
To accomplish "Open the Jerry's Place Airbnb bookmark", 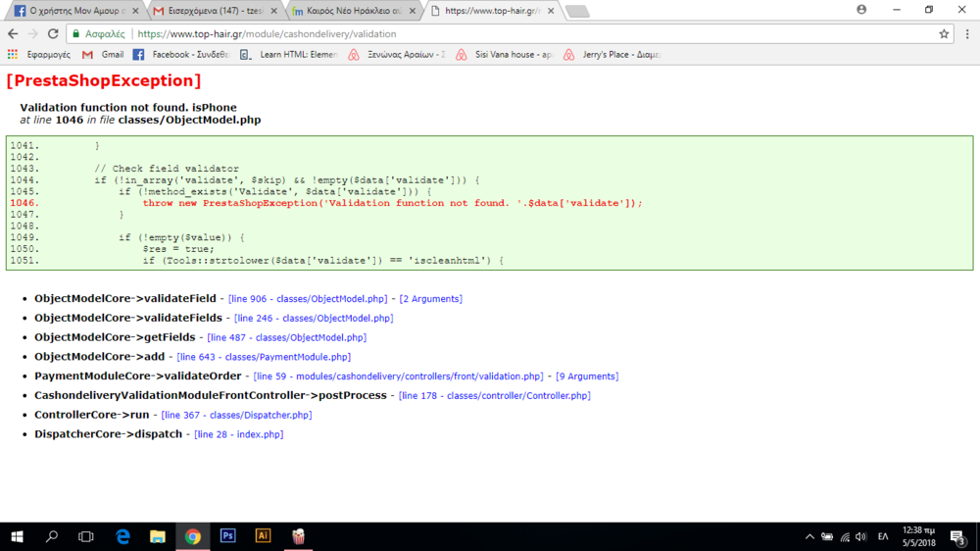I will (x=612, y=54).
